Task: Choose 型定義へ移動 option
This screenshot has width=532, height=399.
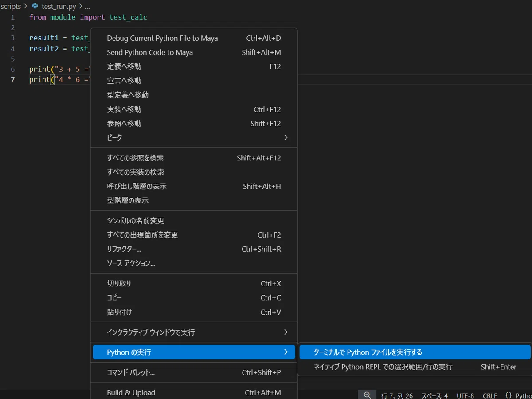Action: click(x=194, y=95)
